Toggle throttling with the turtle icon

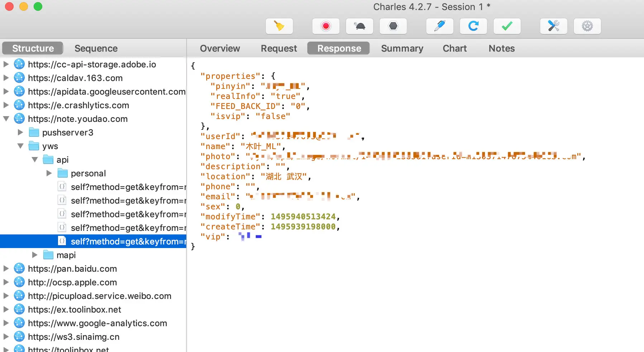click(360, 26)
